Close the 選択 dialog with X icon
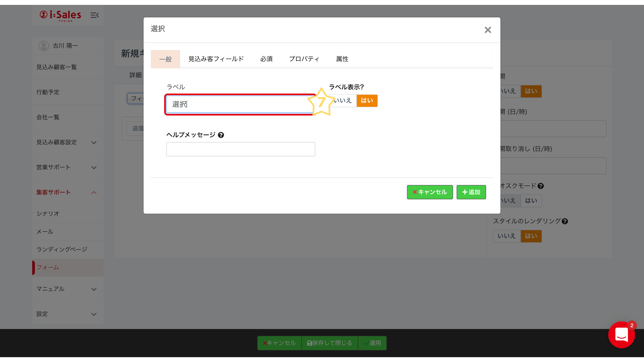The image size is (644, 362). tap(488, 30)
